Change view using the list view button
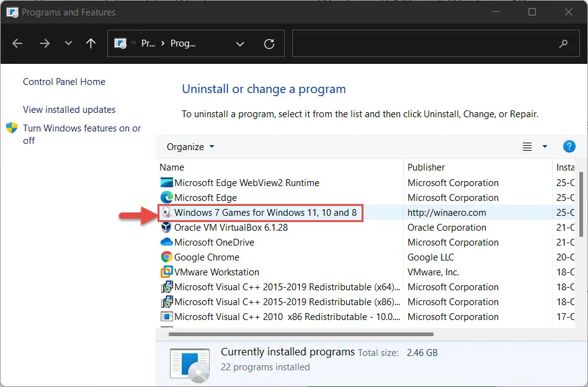This screenshot has height=387, width=588. pyautogui.click(x=527, y=146)
